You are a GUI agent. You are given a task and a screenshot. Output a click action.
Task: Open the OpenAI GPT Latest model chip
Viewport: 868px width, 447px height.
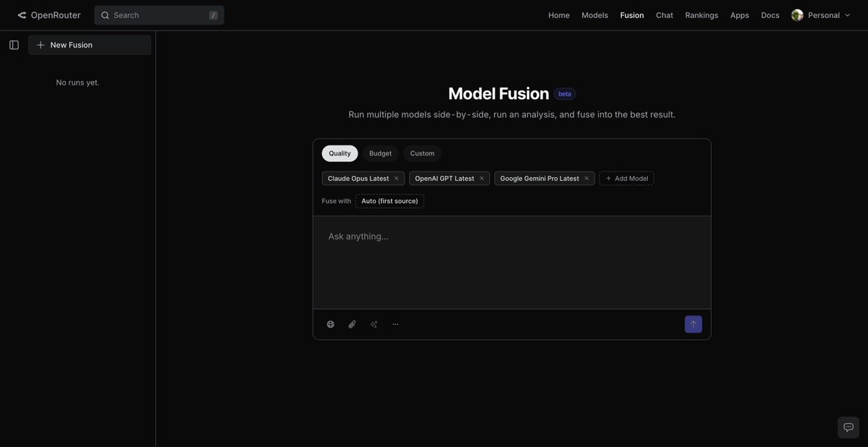444,178
